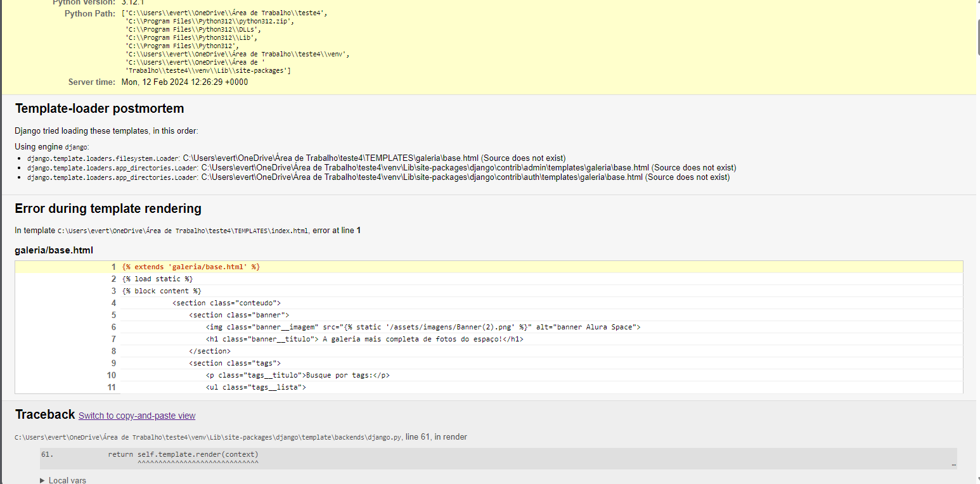980x484 pixels.
Task: Select the highlighted line 1 extends statement
Action: (x=191, y=267)
